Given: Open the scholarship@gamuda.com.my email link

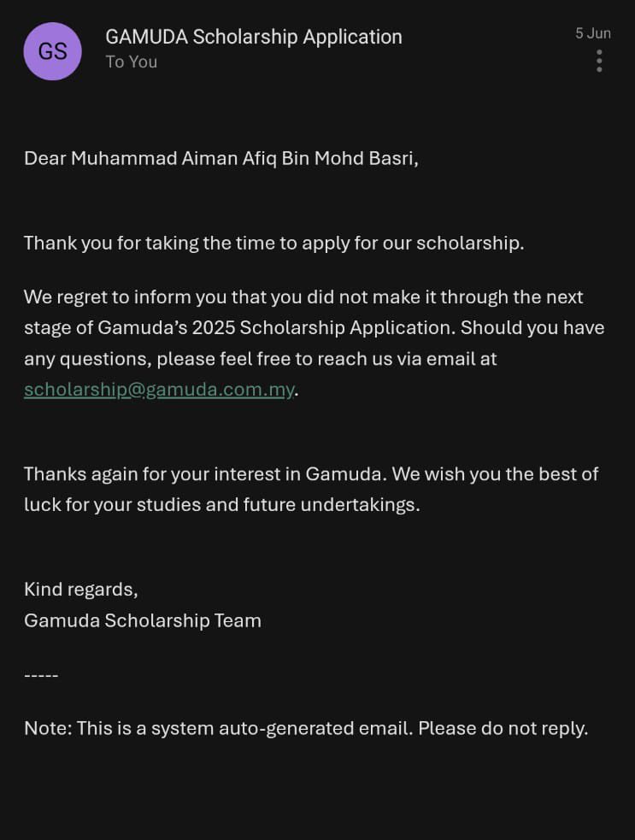Looking at the screenshot, I should click(159, 390).
